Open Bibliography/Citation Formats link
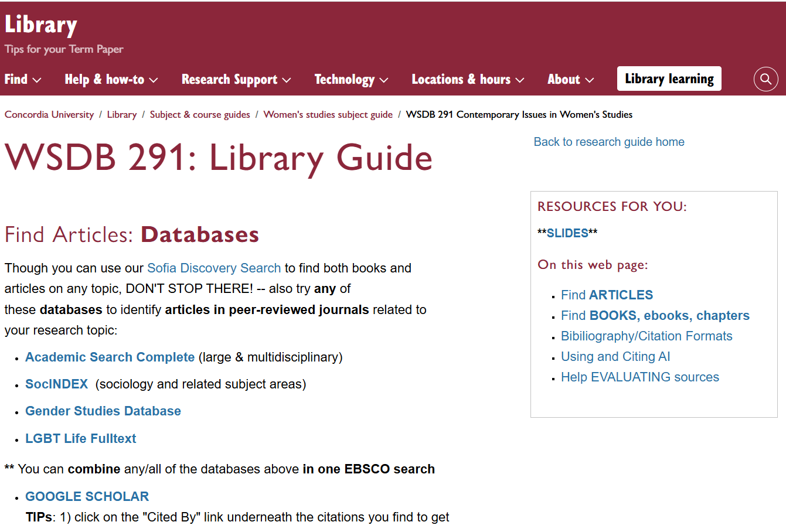The image size is (786, 532). click(x=647, y=336)
